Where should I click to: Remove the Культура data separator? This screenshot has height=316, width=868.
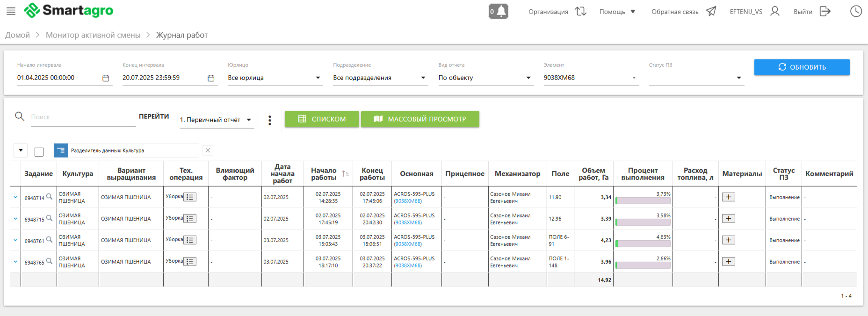[x=208, y=151]
